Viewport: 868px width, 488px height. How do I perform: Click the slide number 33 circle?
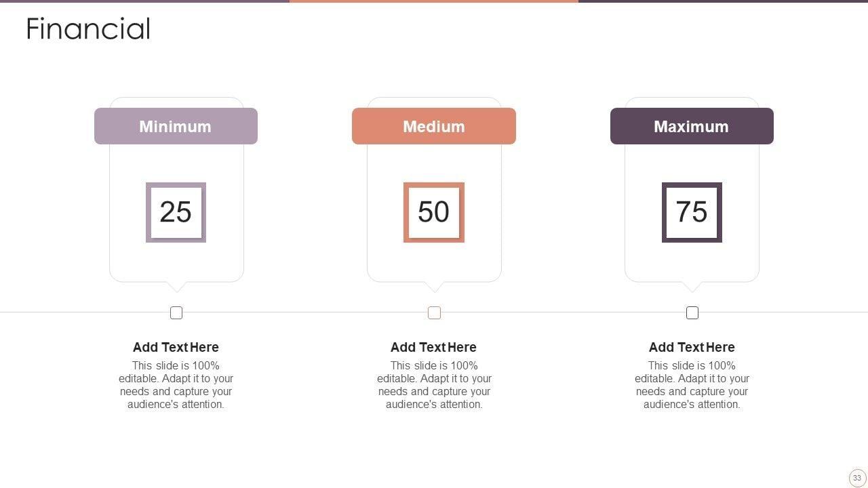[857, 478]
